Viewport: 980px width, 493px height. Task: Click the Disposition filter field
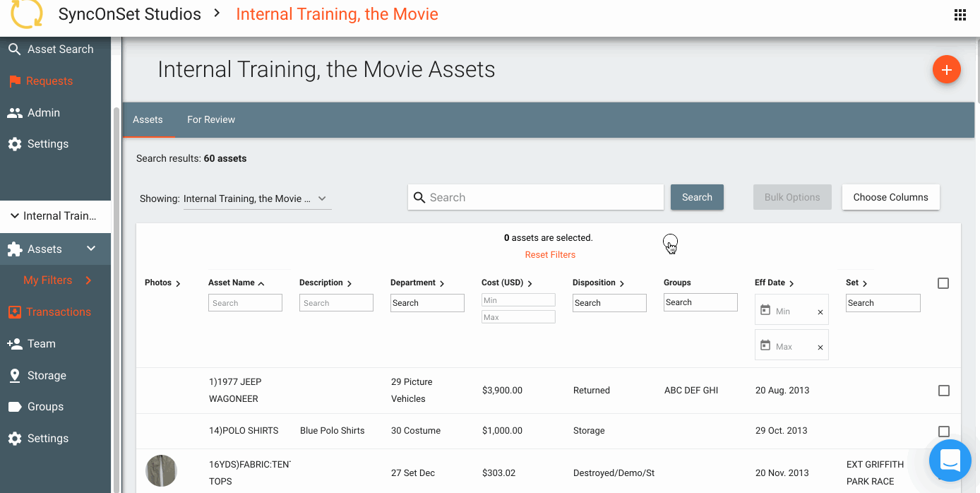click(609, 303)
